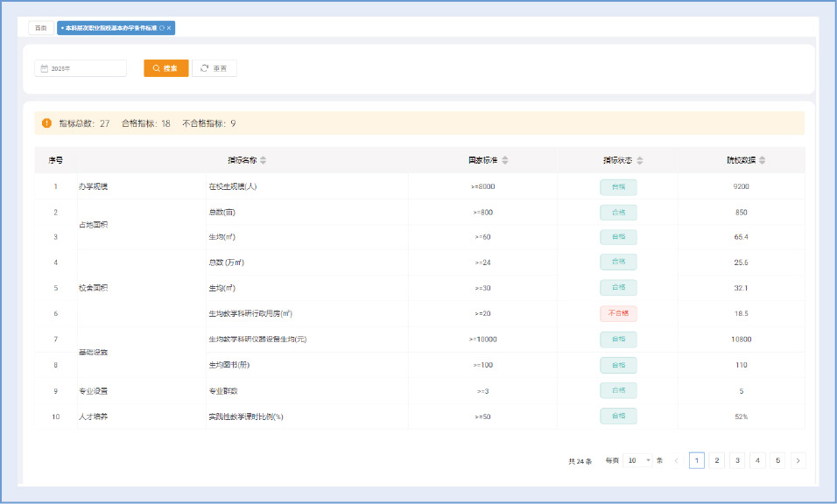The width and height of the screenshot is (837, 504).
Task: Click the calendar icon in the year field
Action: (x=44, y=68)
